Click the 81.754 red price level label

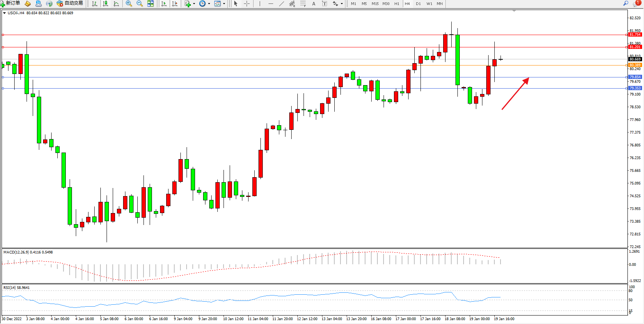(635, 35)
